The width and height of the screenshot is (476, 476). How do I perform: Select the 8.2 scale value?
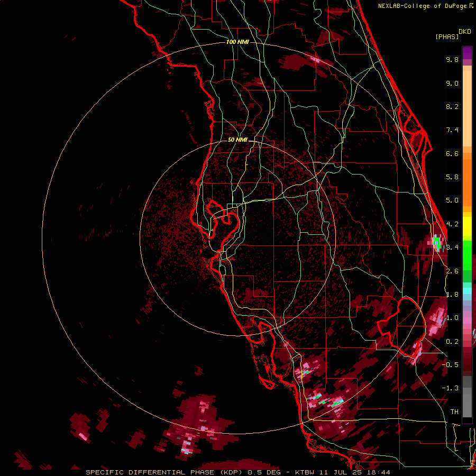[x=452, y=106]
